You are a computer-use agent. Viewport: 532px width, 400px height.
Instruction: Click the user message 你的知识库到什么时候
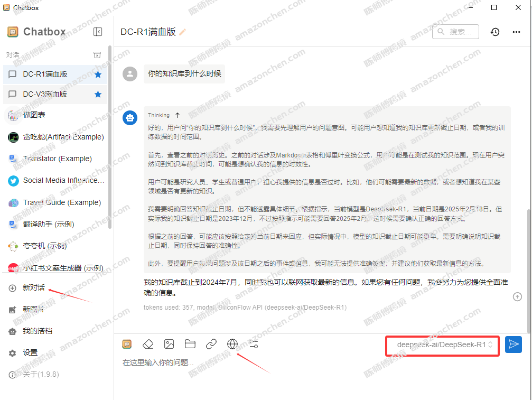[x=184, y=73]
